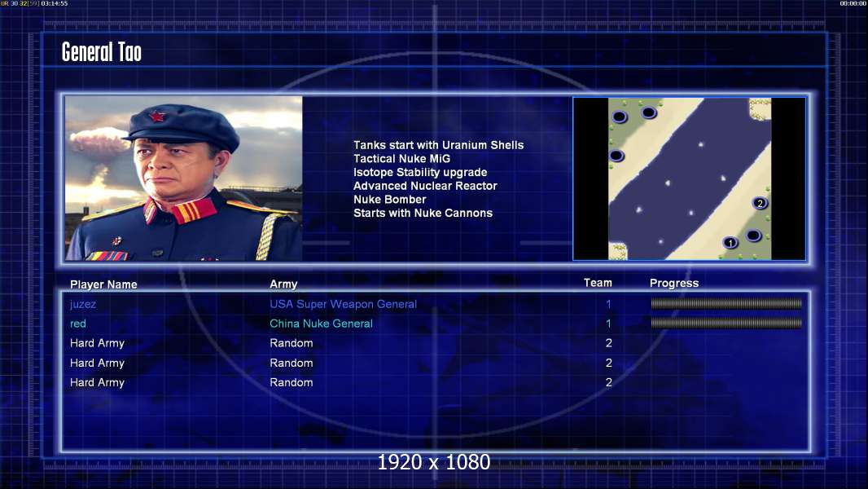Click 'Starts with Nuke Cannons' line
The height and width of the screenshot is (489, 868).
[x=423, y=213]
